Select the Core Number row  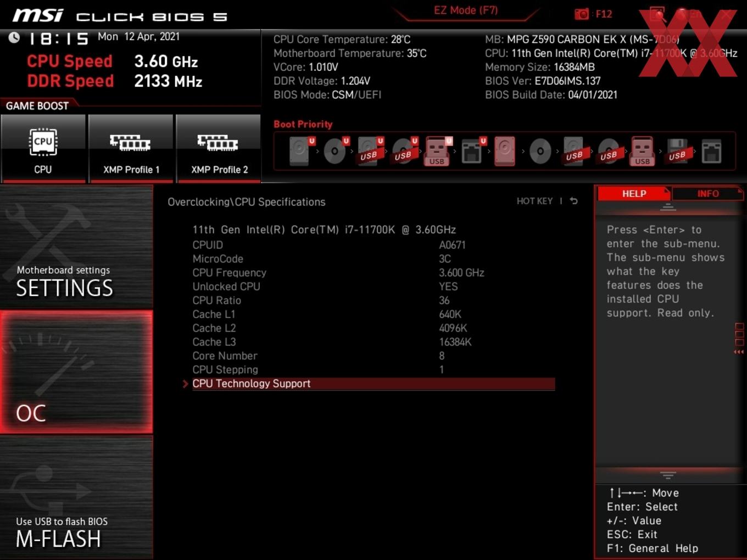[x=373, y=356]
